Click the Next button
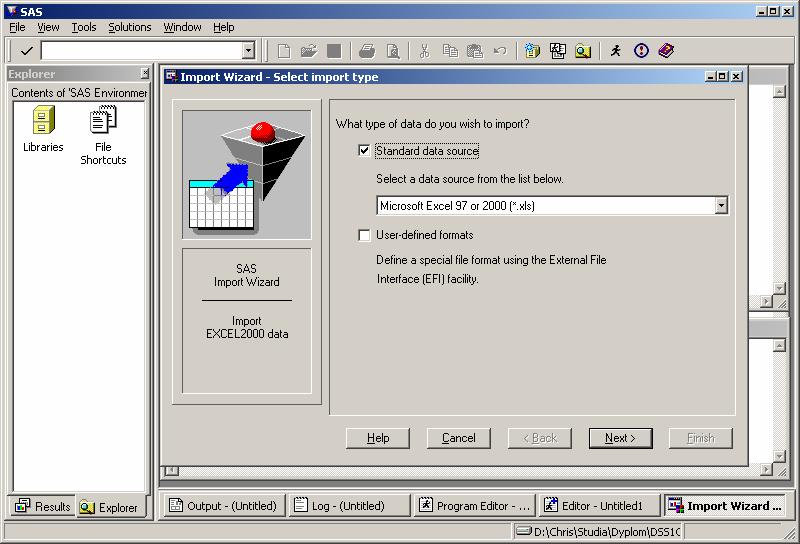The width and height of the screenshot is (800, 544). tap(620, 438)
